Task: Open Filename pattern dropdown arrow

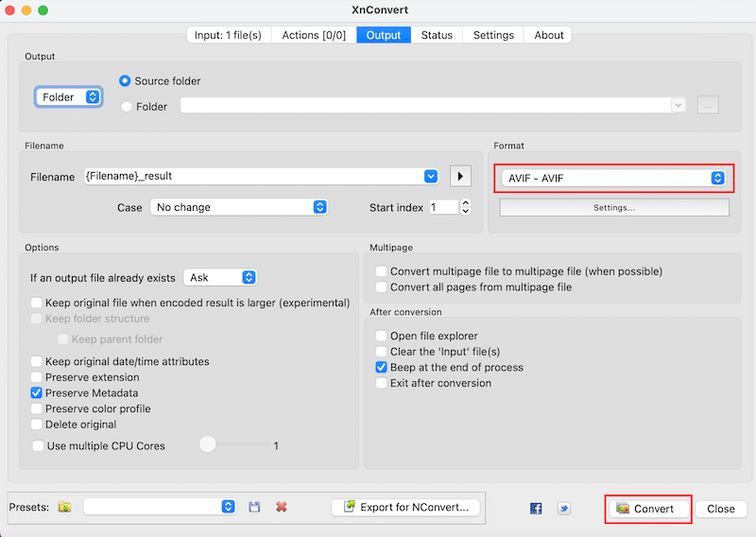Action: coord(431,177)
